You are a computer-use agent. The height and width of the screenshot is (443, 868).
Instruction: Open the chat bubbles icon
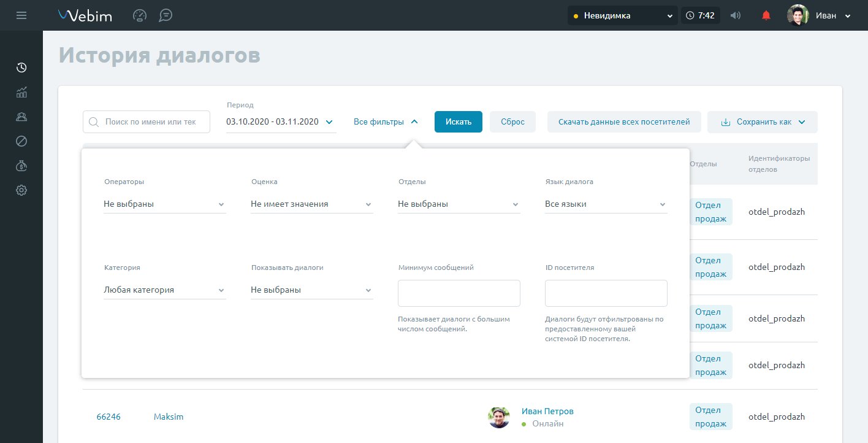(165, 15)
